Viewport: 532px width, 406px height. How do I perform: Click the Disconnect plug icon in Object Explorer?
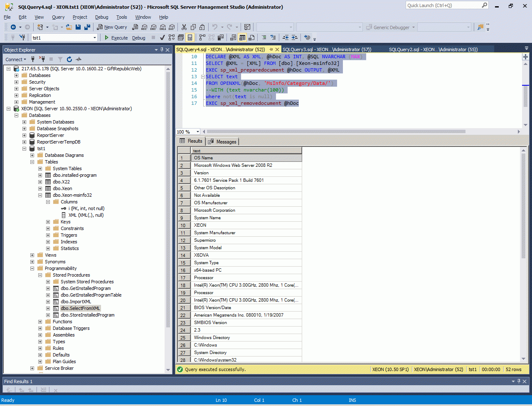point(42,59)
